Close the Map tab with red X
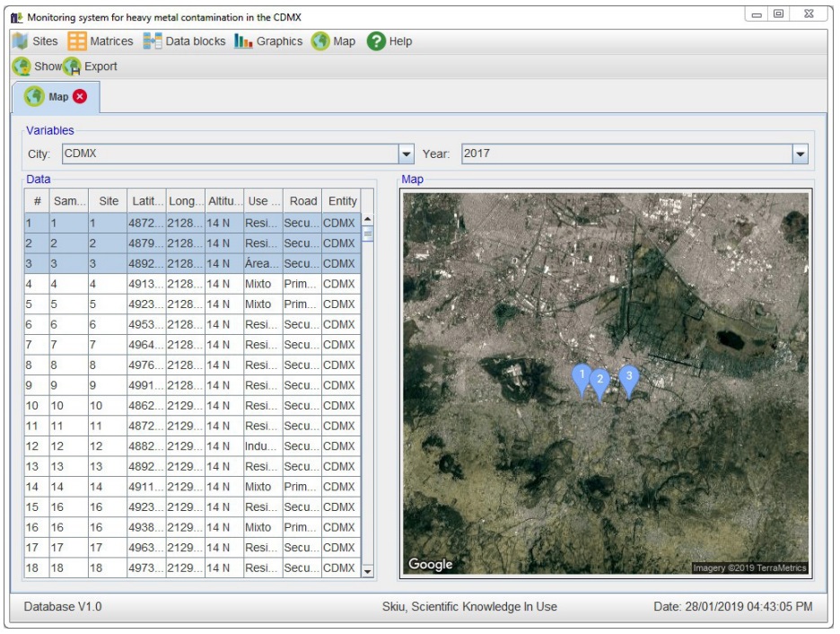 point(81,97)
